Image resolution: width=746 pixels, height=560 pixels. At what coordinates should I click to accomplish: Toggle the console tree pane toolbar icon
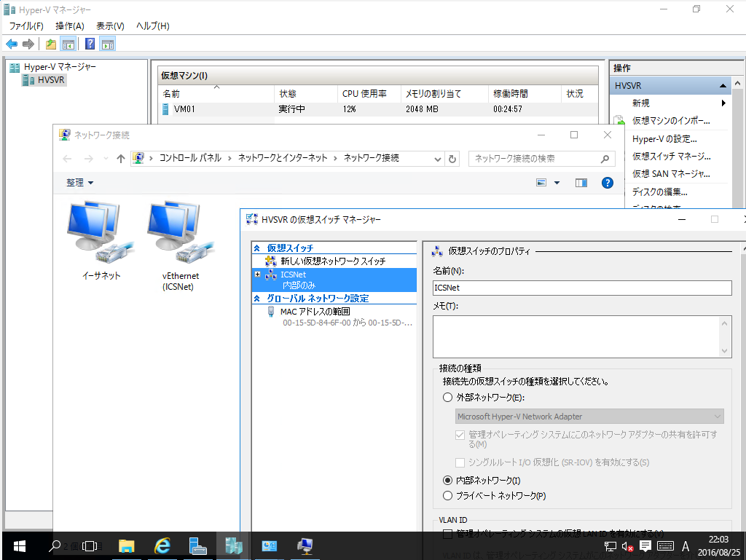coord(68,44)
